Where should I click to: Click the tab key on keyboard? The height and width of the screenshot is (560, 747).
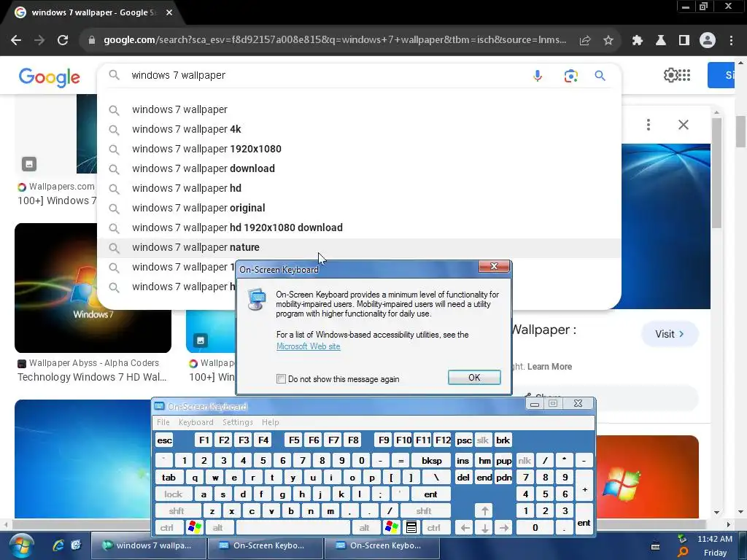[x=169, y=478]
